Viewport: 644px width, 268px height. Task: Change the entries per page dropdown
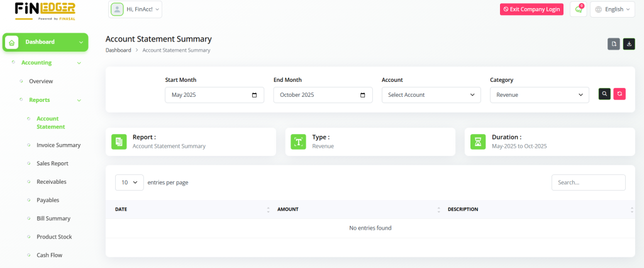(129, 182)
